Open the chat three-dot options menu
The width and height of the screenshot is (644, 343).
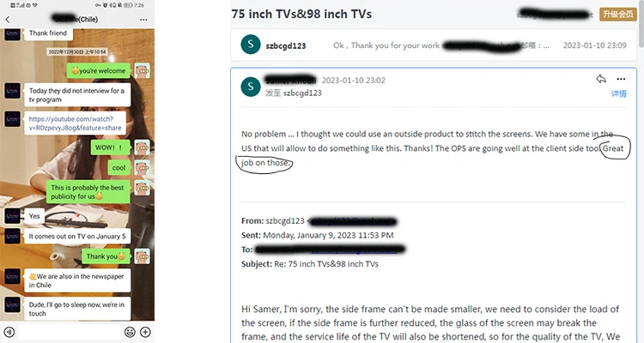143,19
